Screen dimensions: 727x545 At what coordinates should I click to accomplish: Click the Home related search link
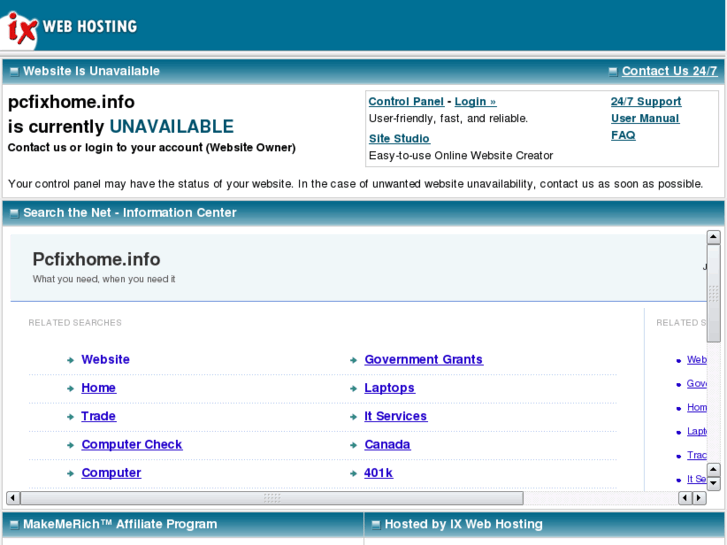click(x=98, y=388)
